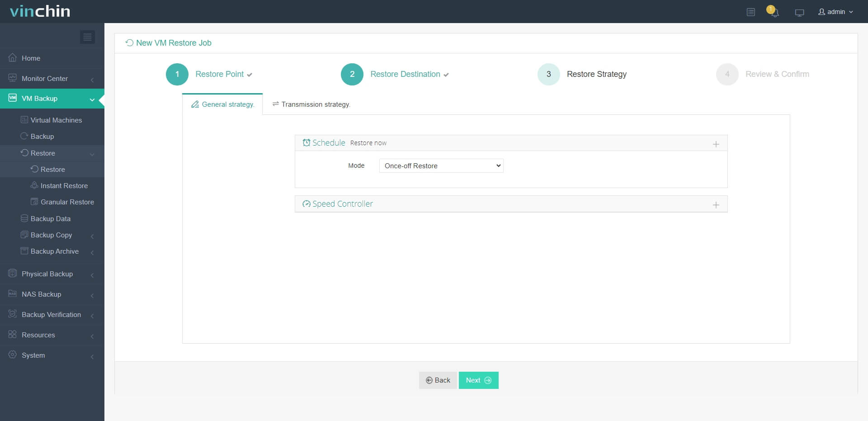
Task: Open the notification bell with alert badge
Action: pos(774,12)
